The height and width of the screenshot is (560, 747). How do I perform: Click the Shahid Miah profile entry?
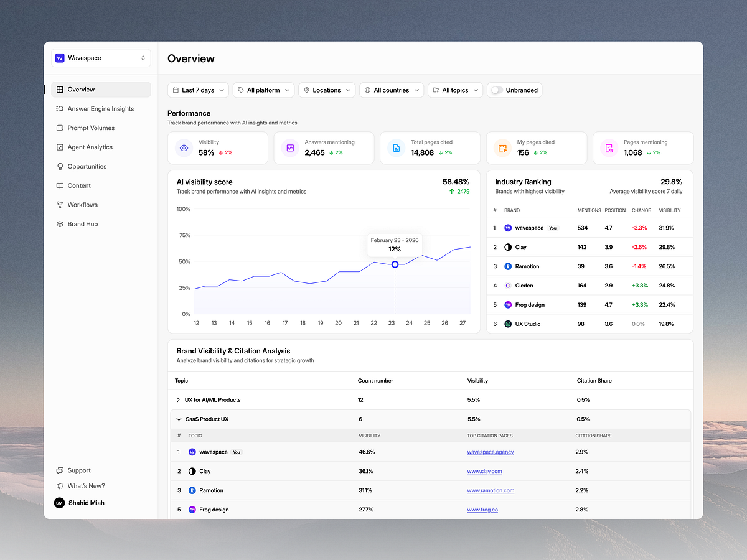click(x=79, y=503)
